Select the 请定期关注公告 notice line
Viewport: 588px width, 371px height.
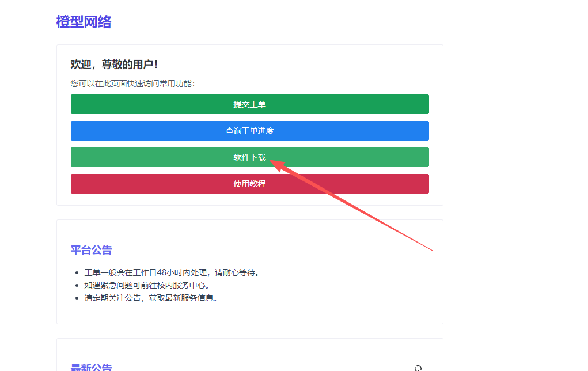click(151, 298)
